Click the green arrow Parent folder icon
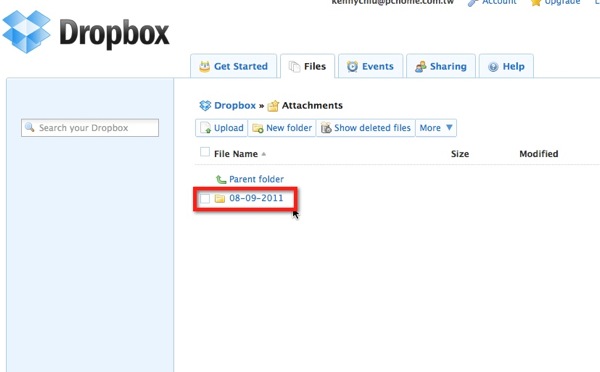600x372 pixels. coord(221,179)
